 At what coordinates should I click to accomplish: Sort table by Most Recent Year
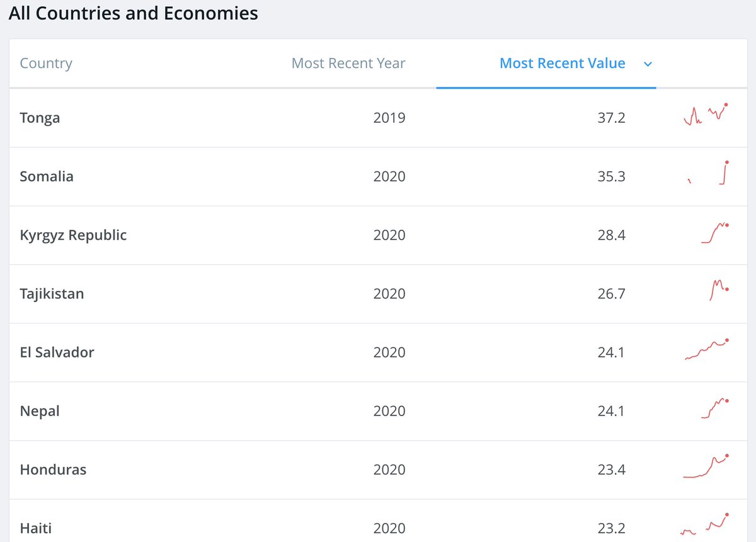348,64
